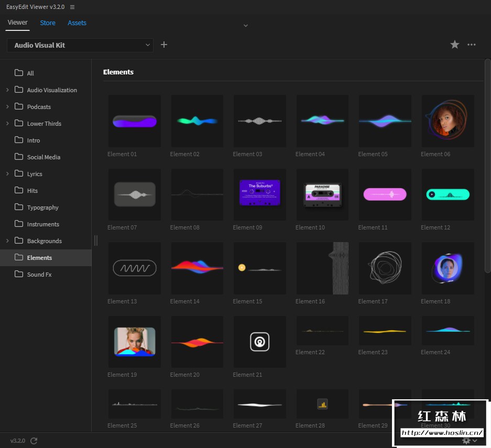This screenshot has height=448, width=491.
Task: Select Element 25 thumbnail
Action: pyautogui.click(x=134, y=404)
